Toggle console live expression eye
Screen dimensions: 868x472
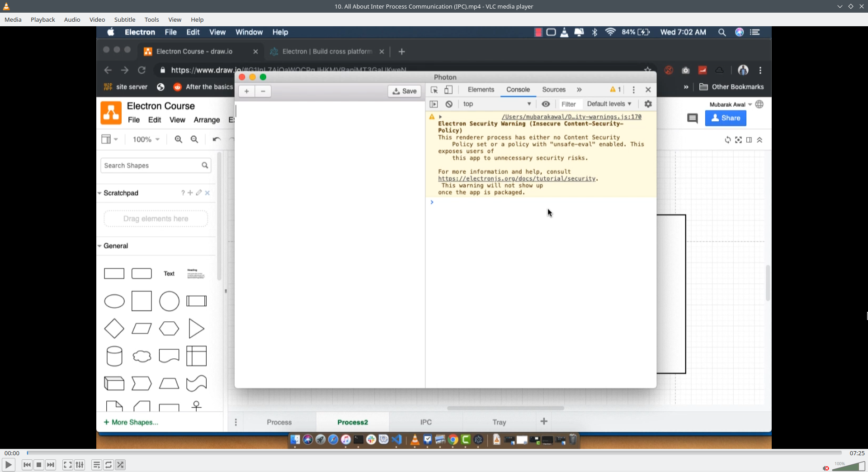(x=546, y=104)
